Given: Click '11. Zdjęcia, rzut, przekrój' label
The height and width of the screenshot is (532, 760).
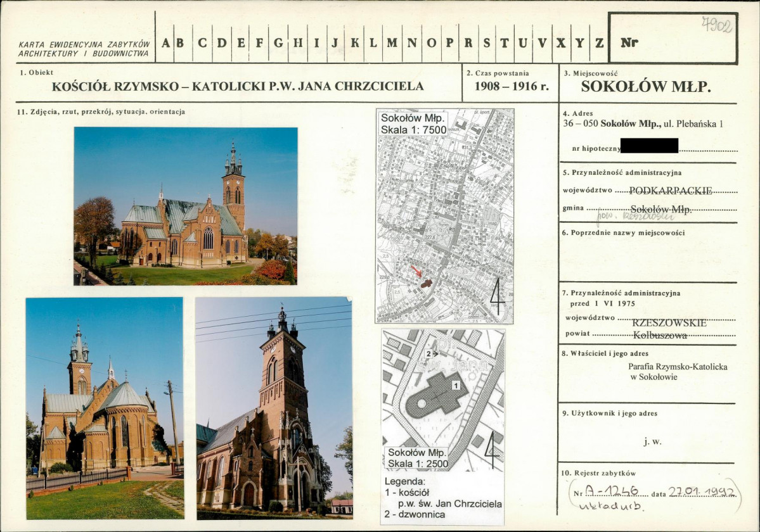Looking at the screenshot, I should pos(76,112).
